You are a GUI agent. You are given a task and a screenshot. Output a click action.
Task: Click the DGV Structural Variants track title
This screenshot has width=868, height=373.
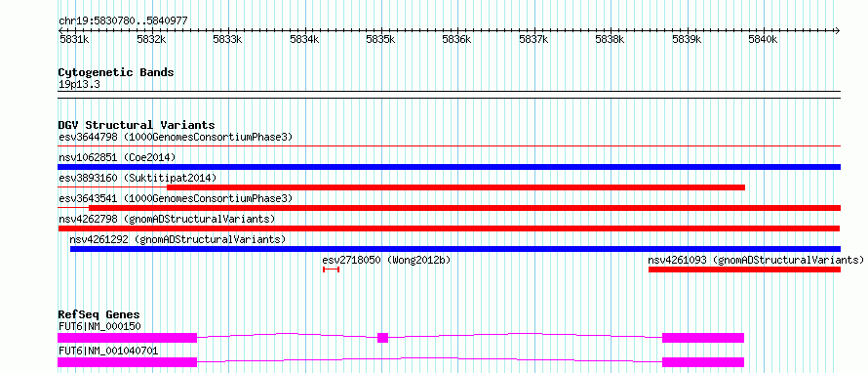(137, 125)
